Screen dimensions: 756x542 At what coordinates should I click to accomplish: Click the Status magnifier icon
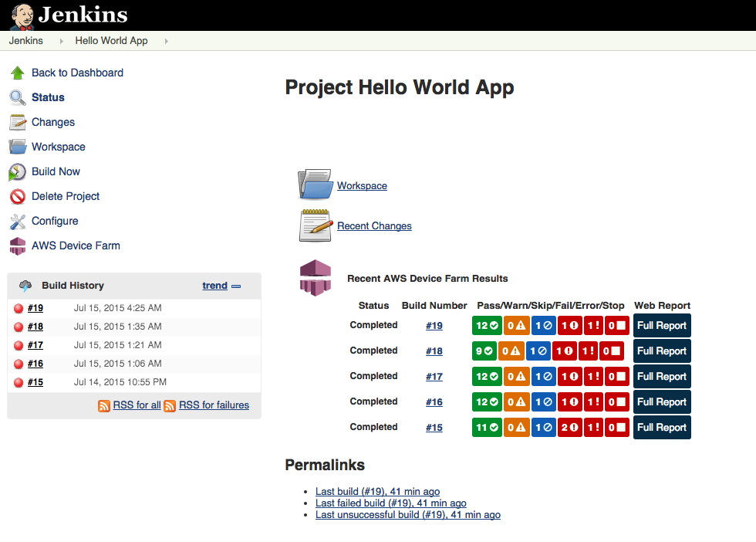tap(18, 97)
